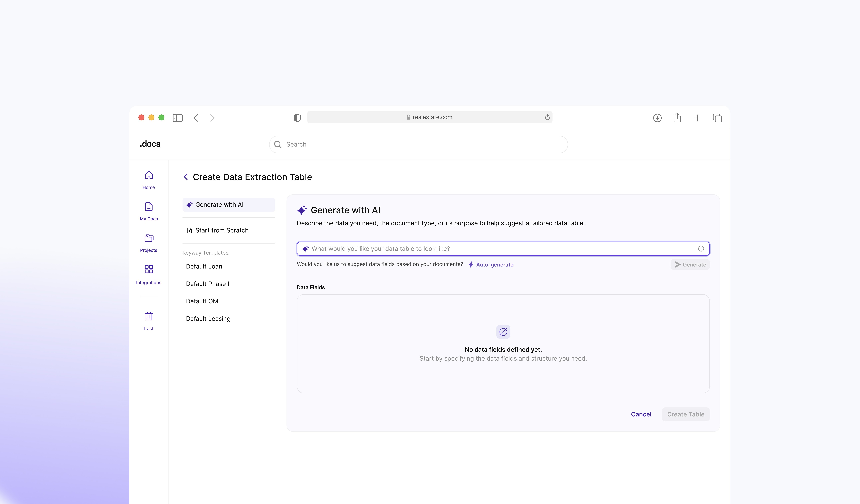The width and height of the screenshot is (860, 504).
Task: Go to My Docs section
Action: [148, 211]
